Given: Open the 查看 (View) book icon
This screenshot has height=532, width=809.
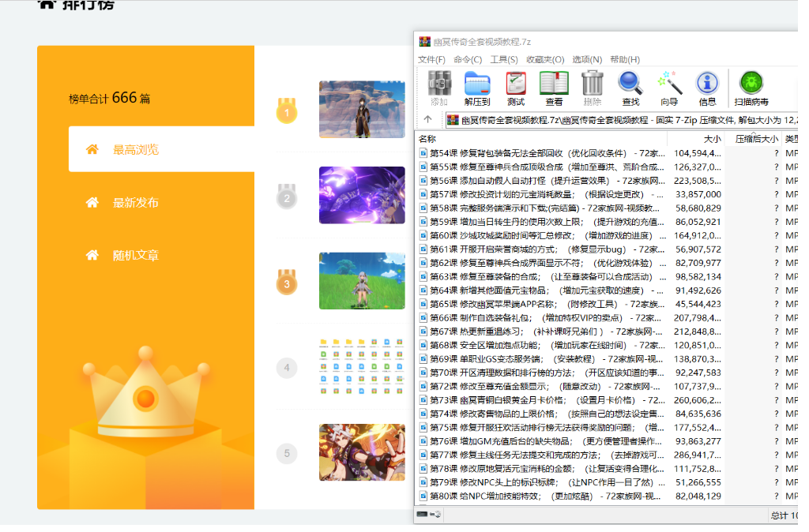Looking at the screenshot, I should (554, 87).
